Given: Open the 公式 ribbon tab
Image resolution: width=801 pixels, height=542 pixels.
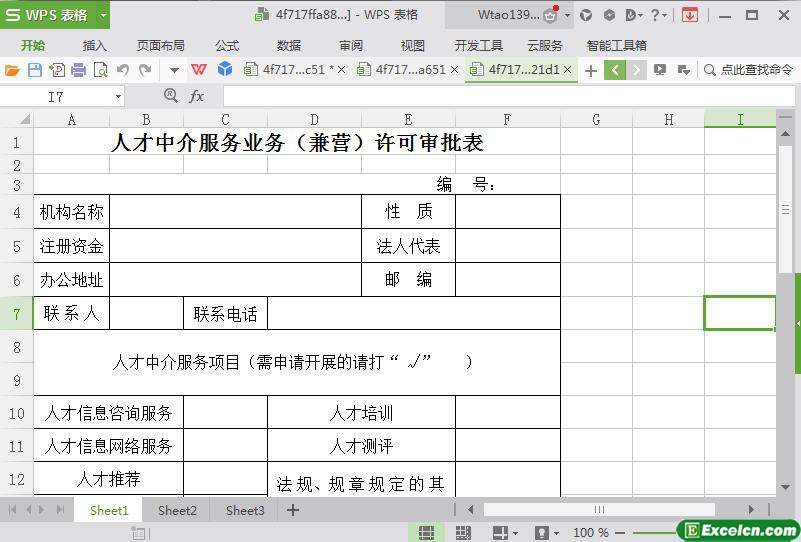Looking at the screenshot, I should [x=227, y=45].
